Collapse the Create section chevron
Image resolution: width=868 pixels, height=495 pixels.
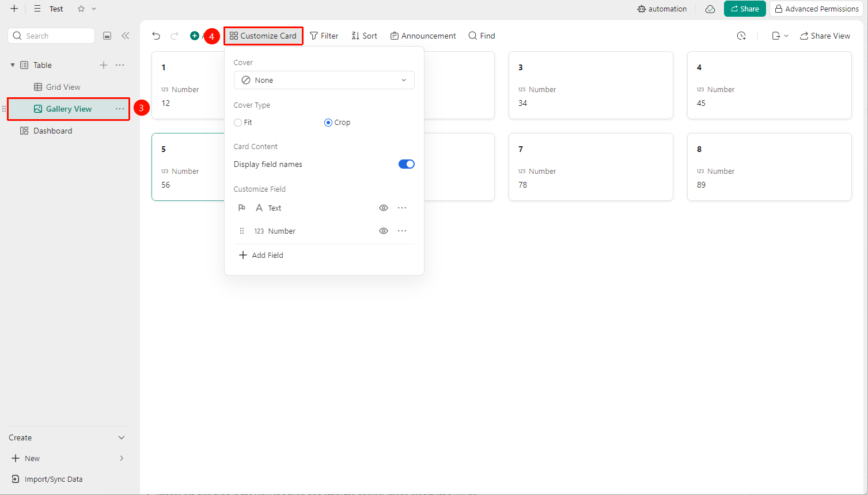pos(122,437)
